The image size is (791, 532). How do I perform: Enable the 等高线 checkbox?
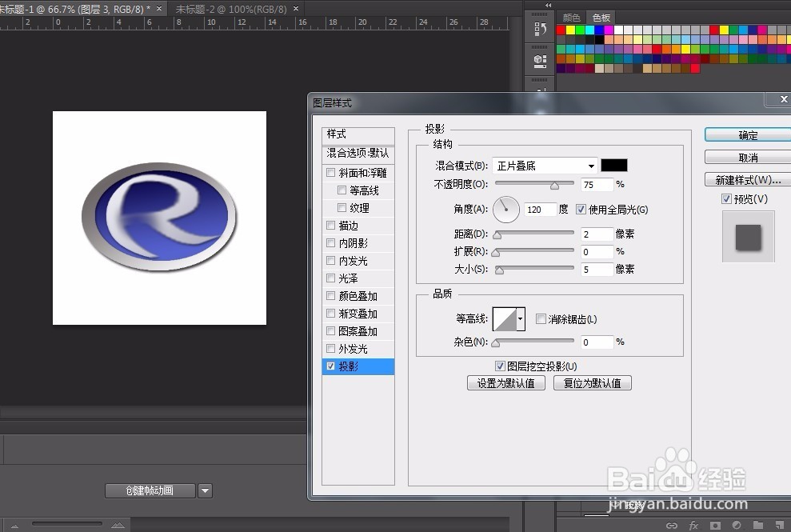point(342,190)
